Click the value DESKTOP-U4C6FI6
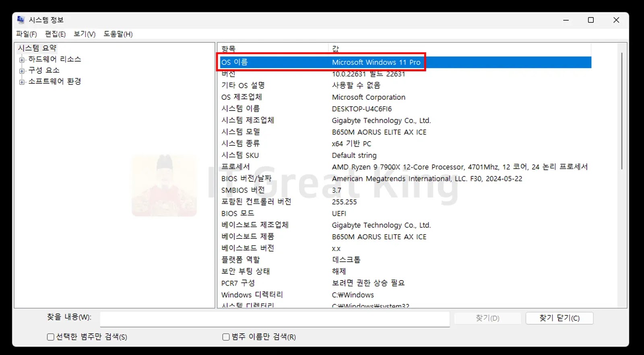The height and width of the screenshot is (355, 644). [x=362, y=109]
